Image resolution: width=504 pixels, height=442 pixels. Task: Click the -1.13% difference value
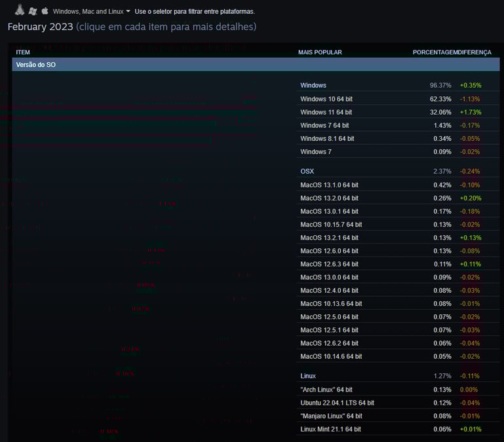tap(470, 99)
